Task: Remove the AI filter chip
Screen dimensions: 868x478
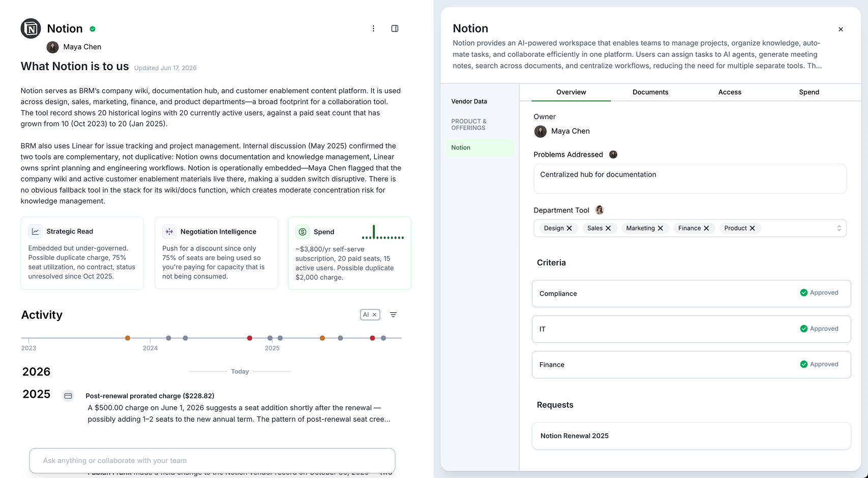Action: (x=375, y=315)
